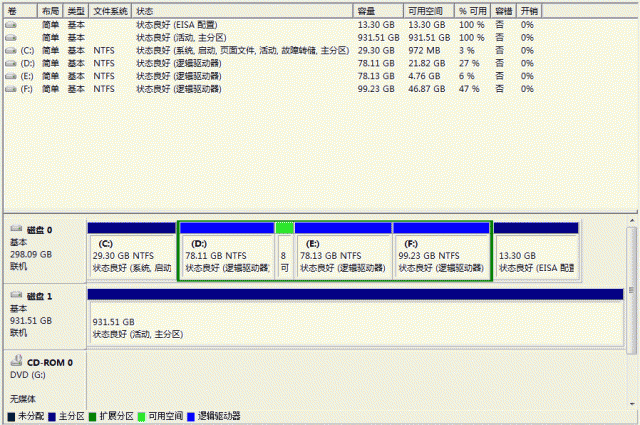Click the 磁盘 0 label
This screenshot has width=640, height=425.
pos(39,230)
